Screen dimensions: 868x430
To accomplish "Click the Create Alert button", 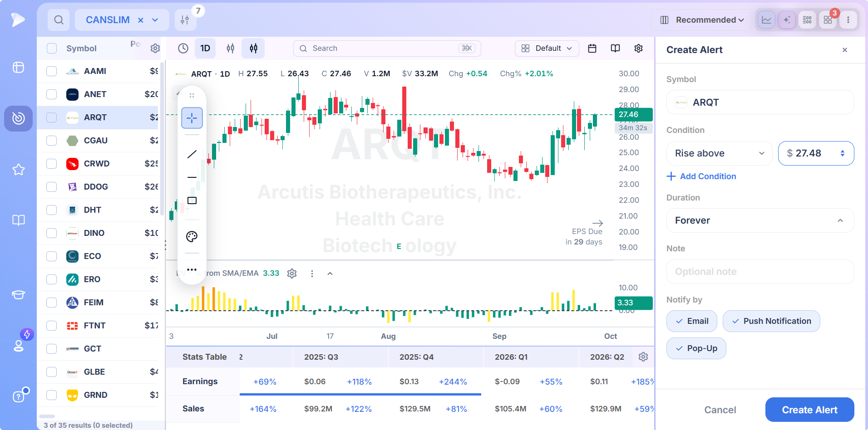I will [x=810, y=410].
